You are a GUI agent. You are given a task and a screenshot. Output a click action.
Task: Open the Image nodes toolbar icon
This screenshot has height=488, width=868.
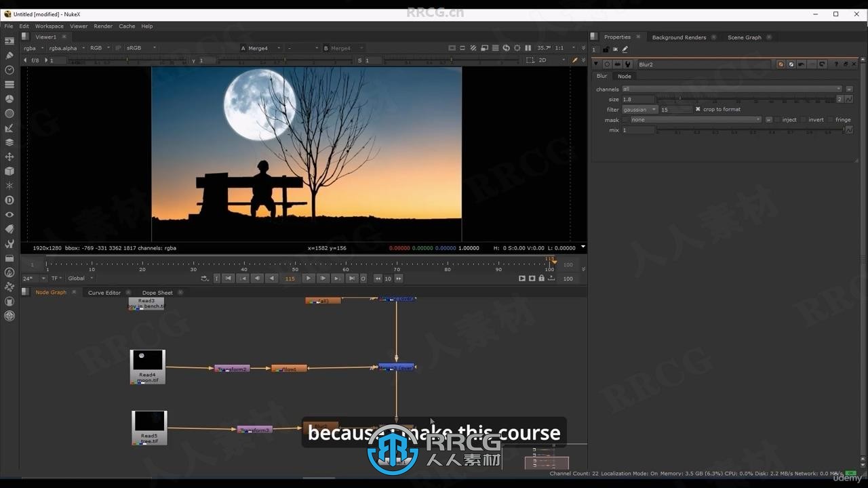click(9, 41)
